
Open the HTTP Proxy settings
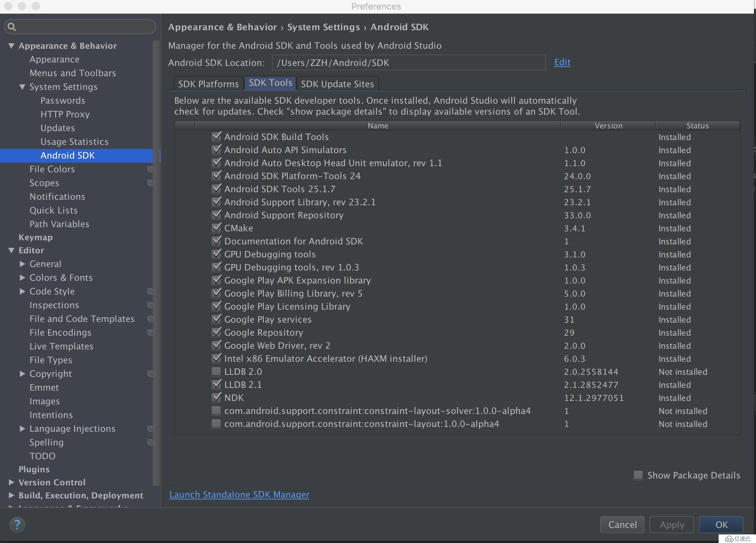point(65,114)
